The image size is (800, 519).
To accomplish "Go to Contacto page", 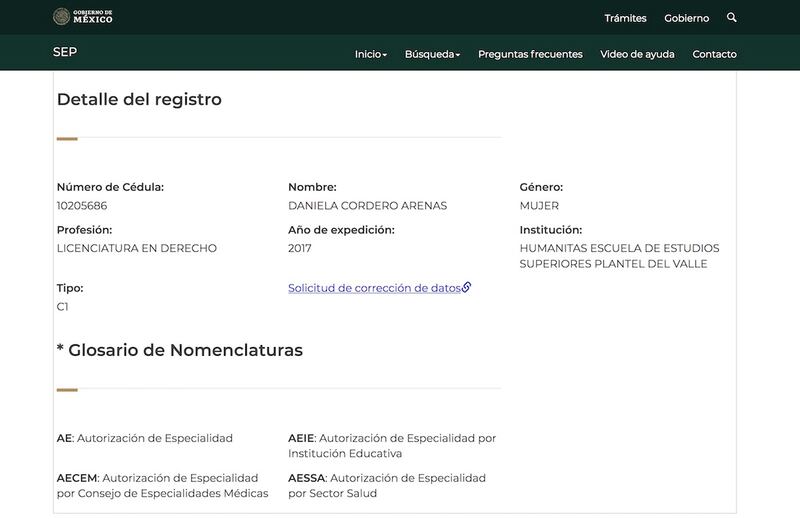I will point(714,54).
